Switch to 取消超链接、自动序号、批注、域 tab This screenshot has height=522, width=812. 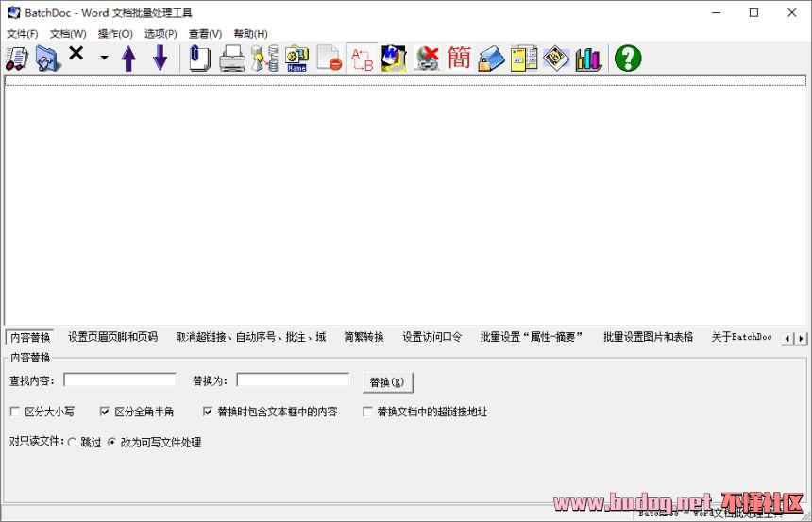point(250,337)
